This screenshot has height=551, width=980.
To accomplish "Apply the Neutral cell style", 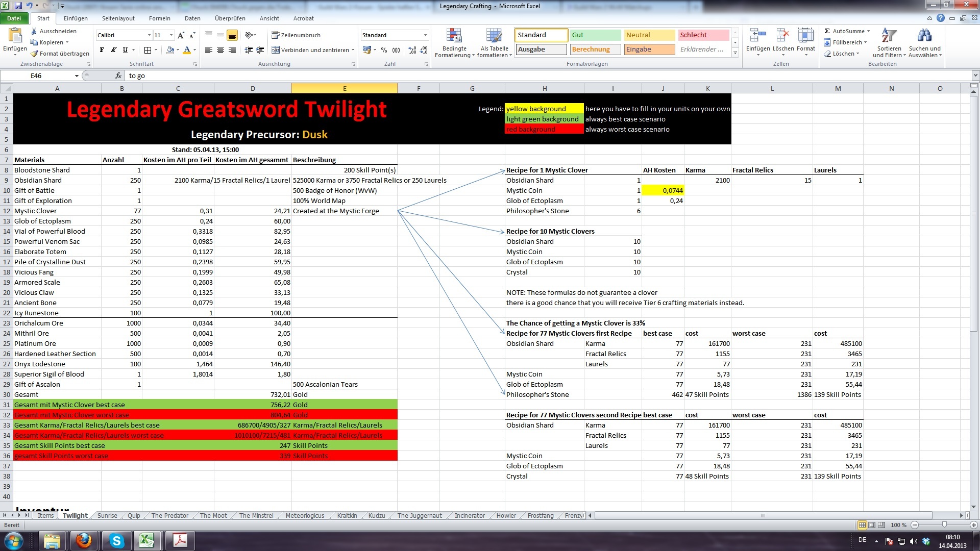I will click(x=649, y=35).
